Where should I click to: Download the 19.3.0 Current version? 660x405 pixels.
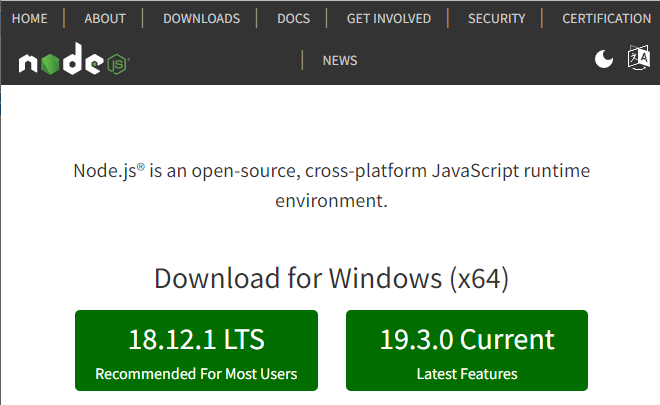point(467,340)
